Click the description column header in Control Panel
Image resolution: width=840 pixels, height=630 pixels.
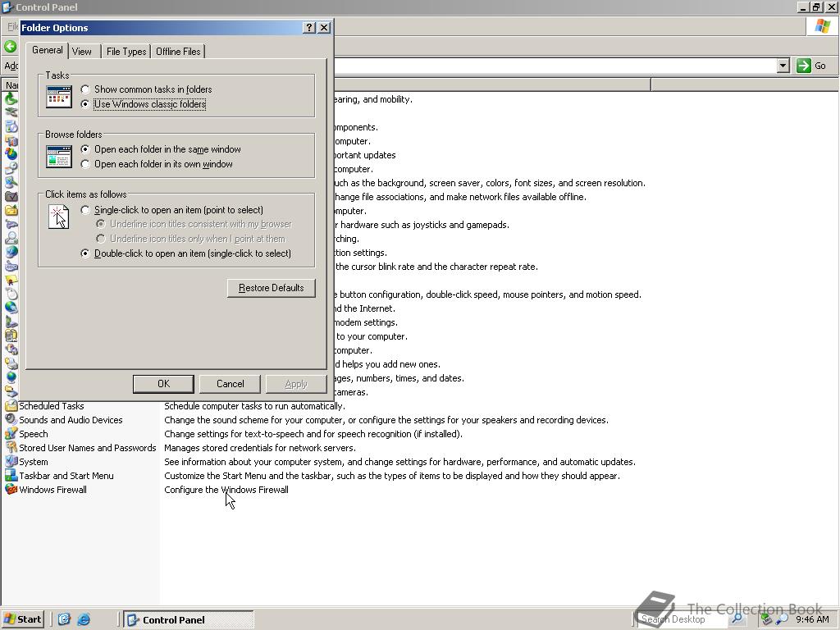(x=492, y=84)
